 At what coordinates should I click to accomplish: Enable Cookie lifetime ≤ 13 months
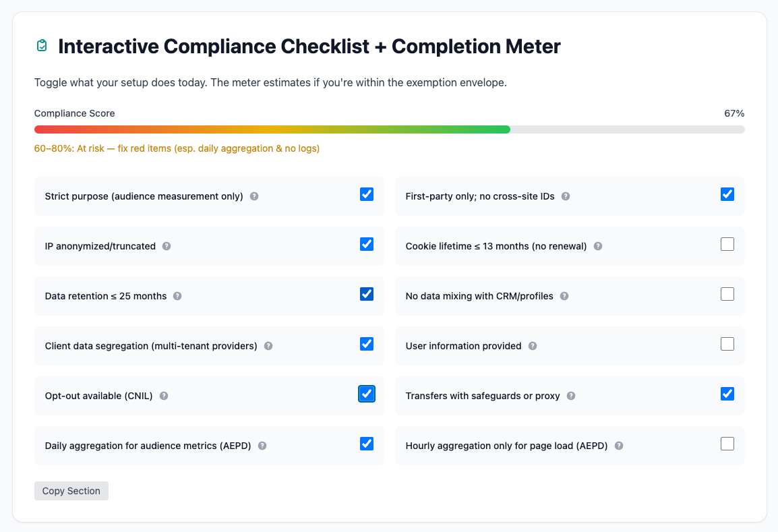727,243
